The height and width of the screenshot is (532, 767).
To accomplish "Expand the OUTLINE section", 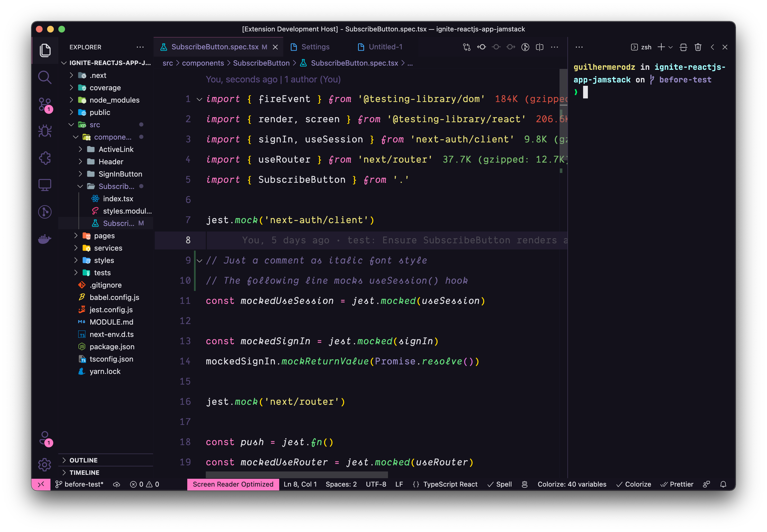I will tap(106, 460).
